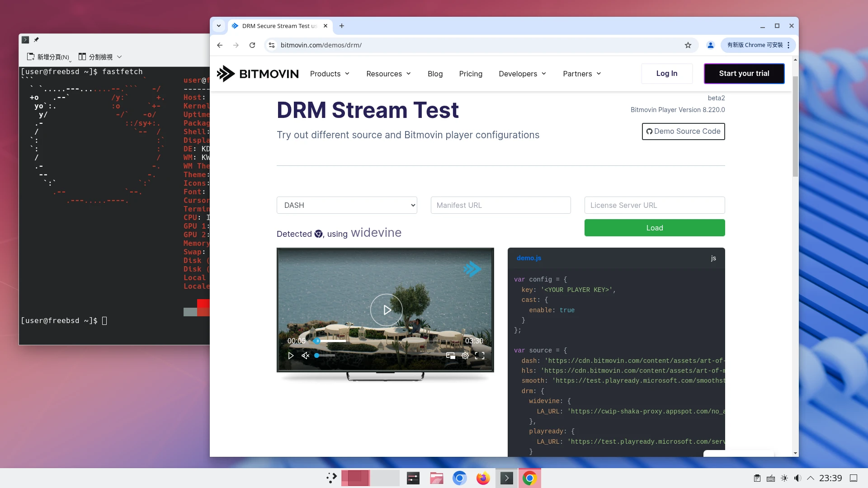The image size is (868, 488).
Task: Open picture-in-picture mode in player
Action: tap(450, 356)
